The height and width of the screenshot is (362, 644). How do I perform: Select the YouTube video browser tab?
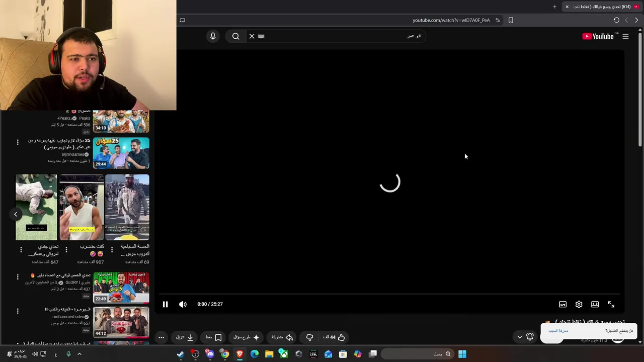click(x=603, y=7)
